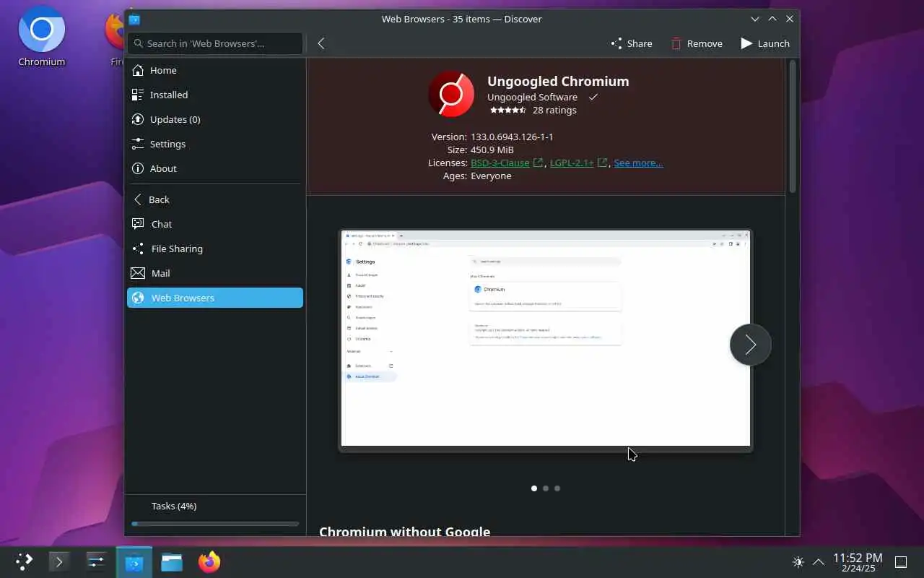Select the File Sharing category
924x578 pixels.
click(x=215, y=249)
